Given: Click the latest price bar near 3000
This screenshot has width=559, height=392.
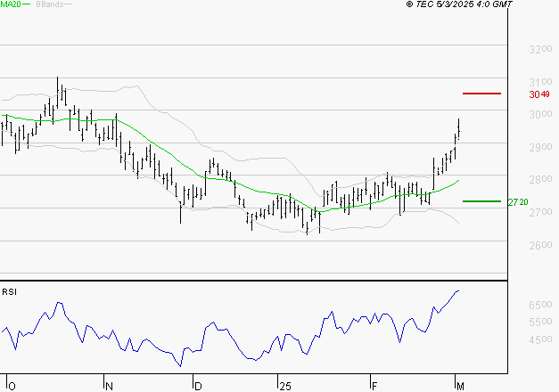Looking at the screenshot, I should point(459,129).
